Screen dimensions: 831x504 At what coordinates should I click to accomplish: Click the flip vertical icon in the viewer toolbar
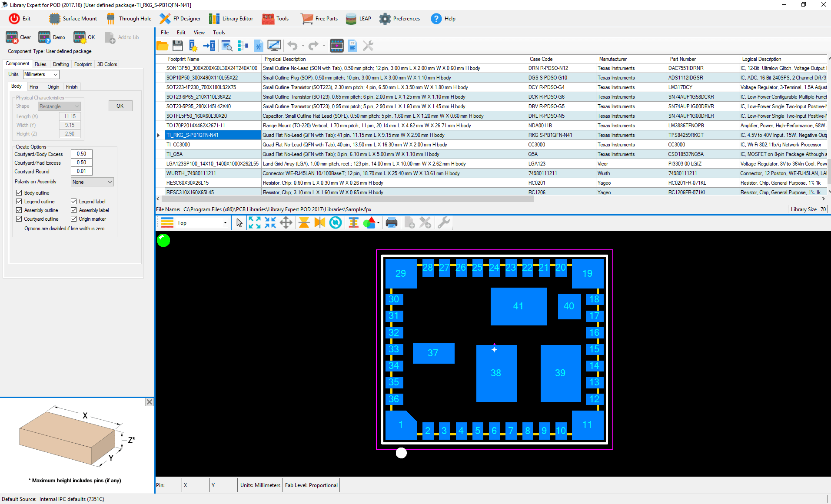pyautogui.click(x=304, y=223)
